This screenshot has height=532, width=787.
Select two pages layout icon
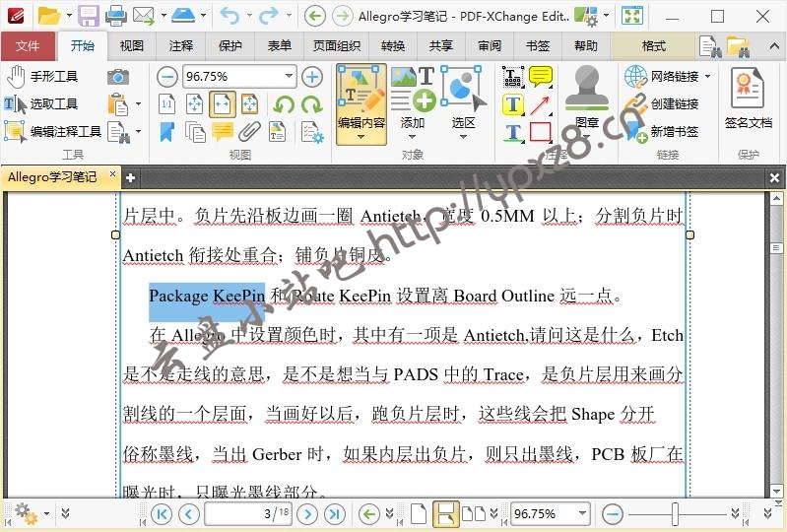[x=474, y=514]
